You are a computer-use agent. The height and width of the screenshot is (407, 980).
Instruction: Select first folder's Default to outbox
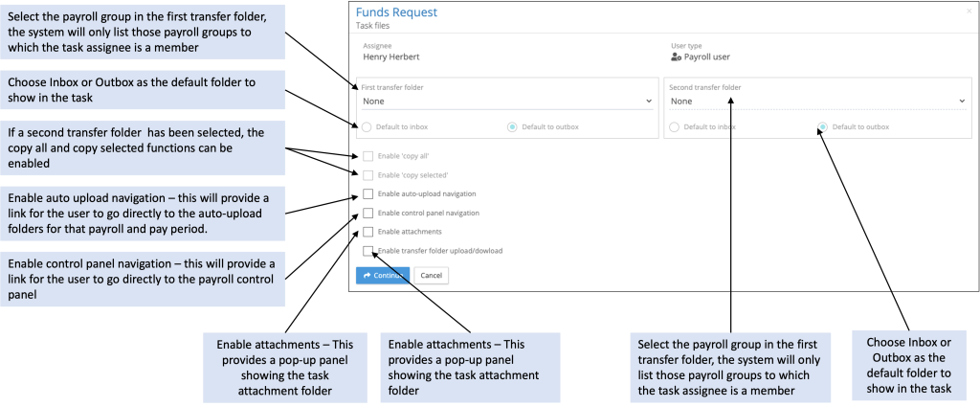pos(512,127)
